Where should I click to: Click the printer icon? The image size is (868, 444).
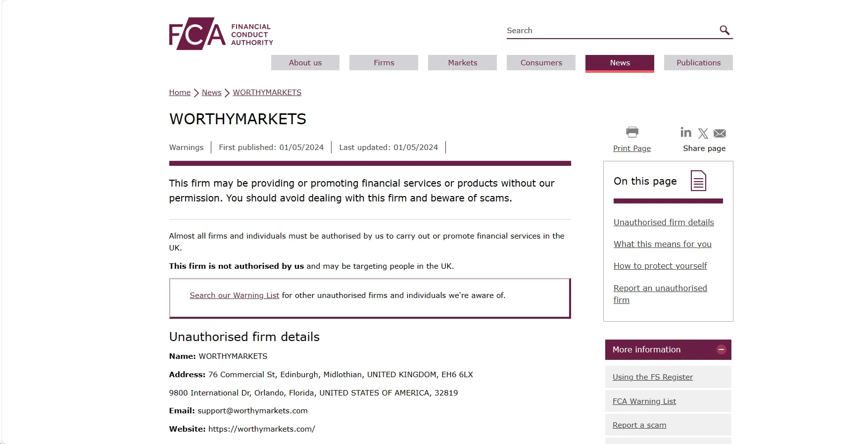pyautogui.click(x=632, y=132)
